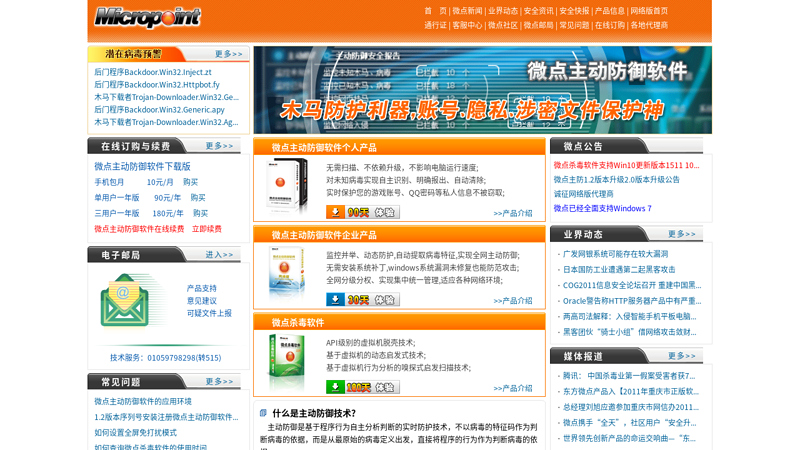Viewport: 800px width, 450px height.
Task: Open the email envelope icon
Action: [124, 300]
